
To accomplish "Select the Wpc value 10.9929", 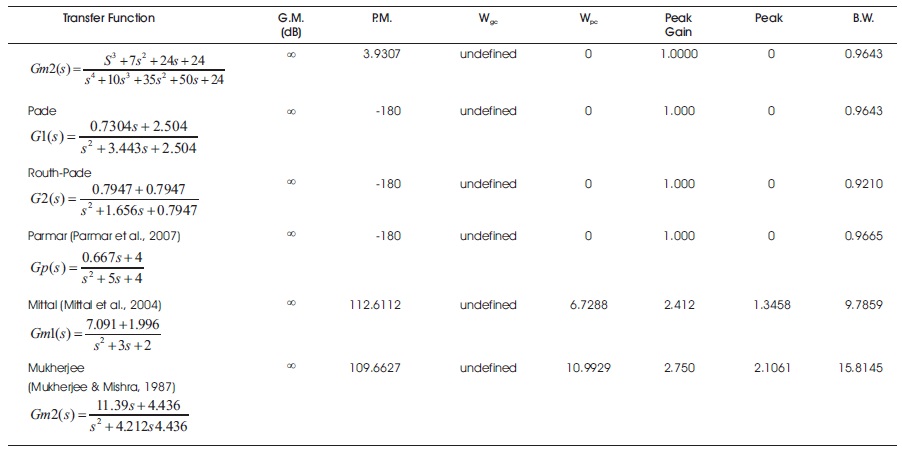I will pos(588,368).
